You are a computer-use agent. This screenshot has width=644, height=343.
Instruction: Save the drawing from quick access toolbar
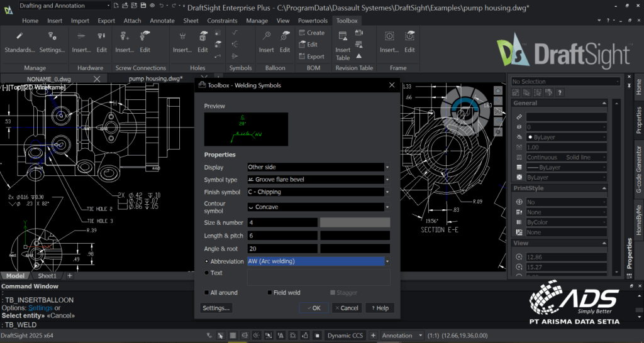(x=143, y=5)
